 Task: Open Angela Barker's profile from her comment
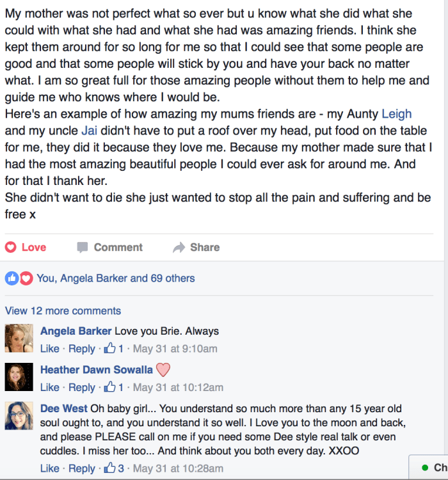[x=76, y=331]
